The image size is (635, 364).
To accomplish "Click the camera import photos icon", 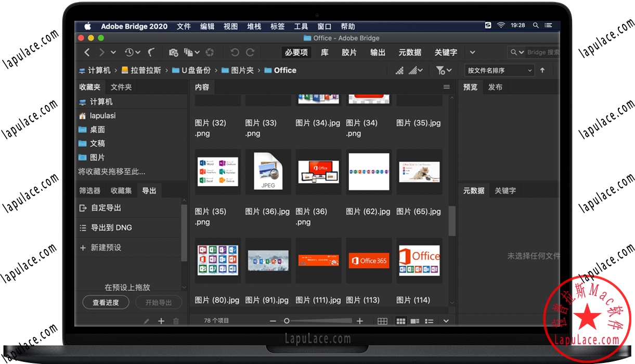I will click(173, 52).
